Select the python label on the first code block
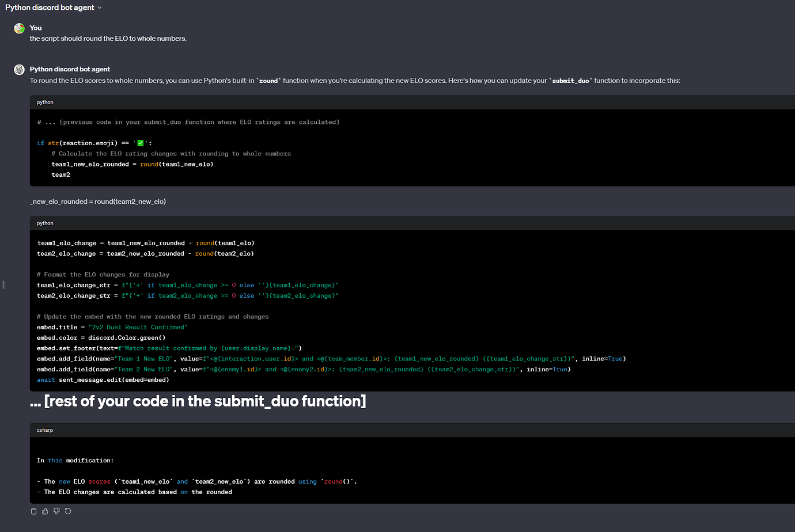This screenshot has width=795, height=532. click(45, 102)
